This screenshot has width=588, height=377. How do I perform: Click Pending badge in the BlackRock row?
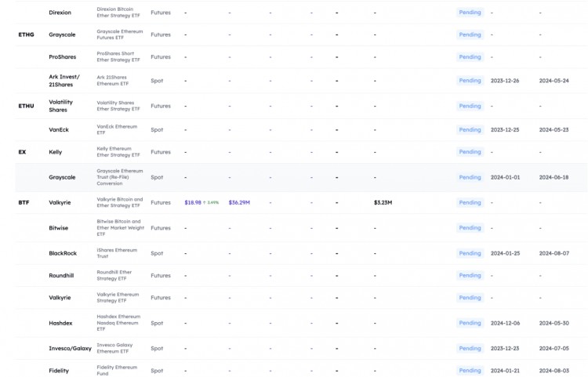[470, 253]
